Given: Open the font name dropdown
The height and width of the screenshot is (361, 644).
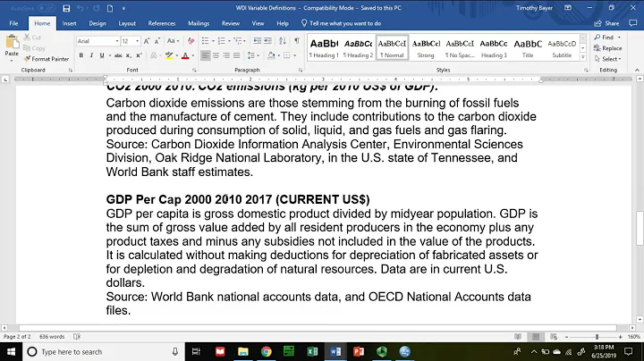Looking at the screenshot, I should tap(117, 41).
